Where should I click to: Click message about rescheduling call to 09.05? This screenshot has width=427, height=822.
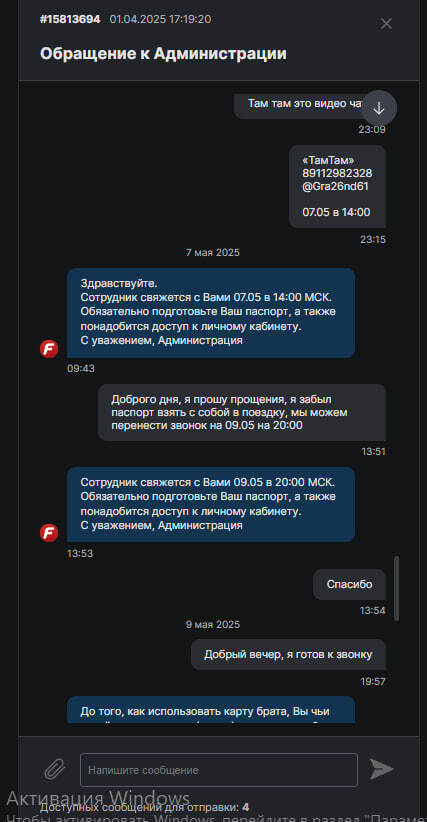pos(242,413)
